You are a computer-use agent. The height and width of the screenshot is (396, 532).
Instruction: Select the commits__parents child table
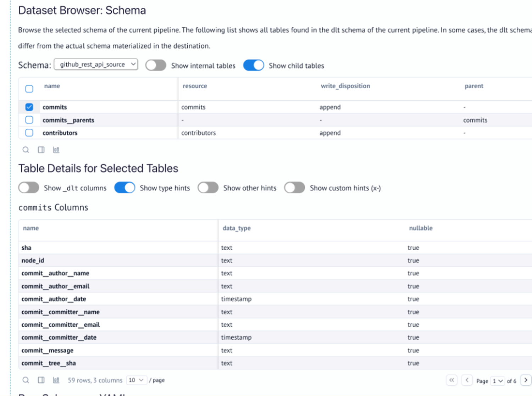(x=29, y=120)
